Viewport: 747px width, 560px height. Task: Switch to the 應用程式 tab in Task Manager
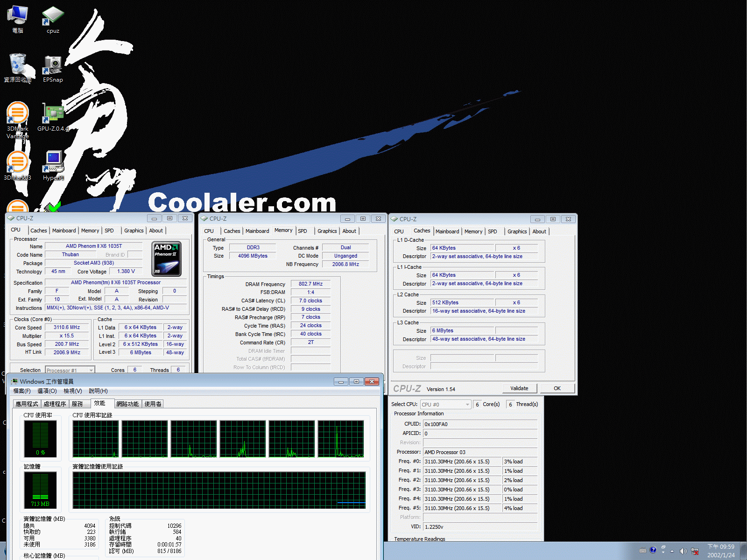click(27, 404)
